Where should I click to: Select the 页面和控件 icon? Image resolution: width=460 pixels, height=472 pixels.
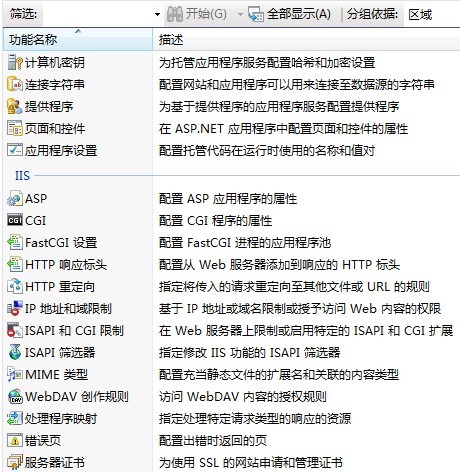tap(15, 129)
